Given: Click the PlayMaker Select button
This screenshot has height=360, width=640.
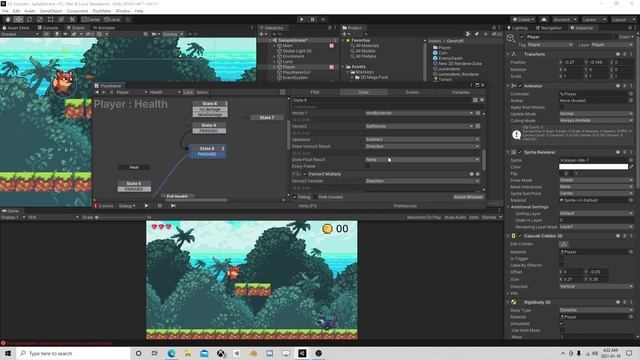Looking at the screenshot, I should [x=202, y=92].
